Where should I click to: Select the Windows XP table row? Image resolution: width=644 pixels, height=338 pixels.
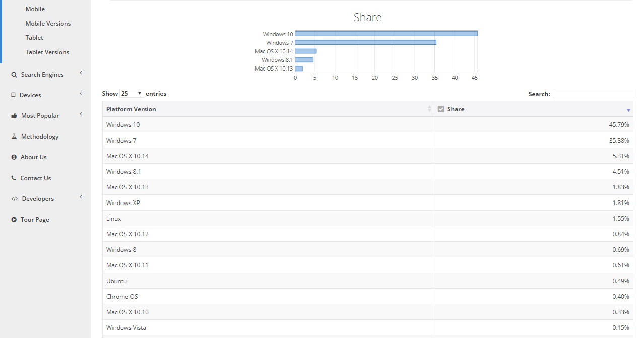(368, 203)
